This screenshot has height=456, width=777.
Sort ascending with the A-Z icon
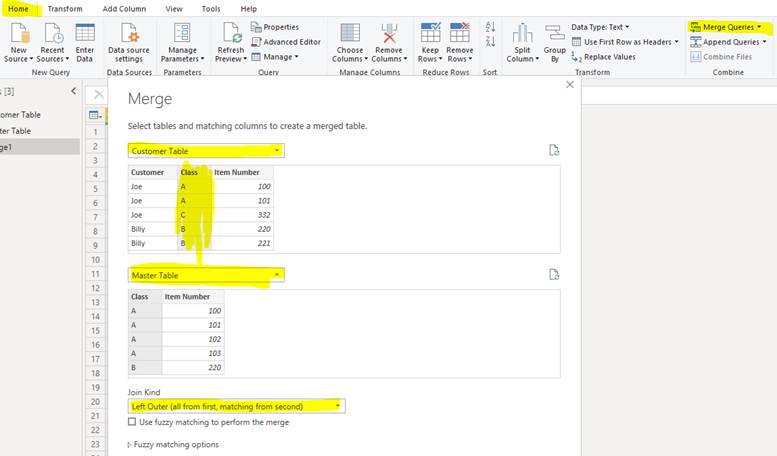pyautogui.click(x=490, y=27)
